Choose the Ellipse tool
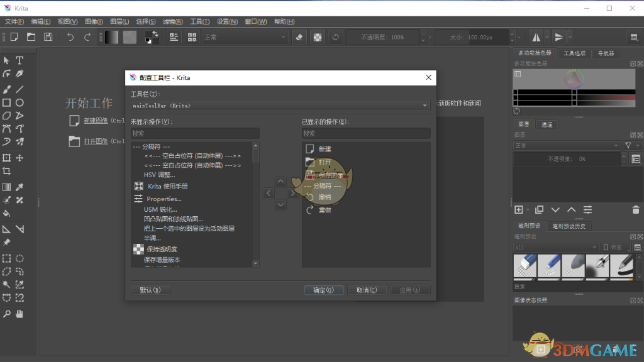The image size is (644, 362). [x=19, y=102]
